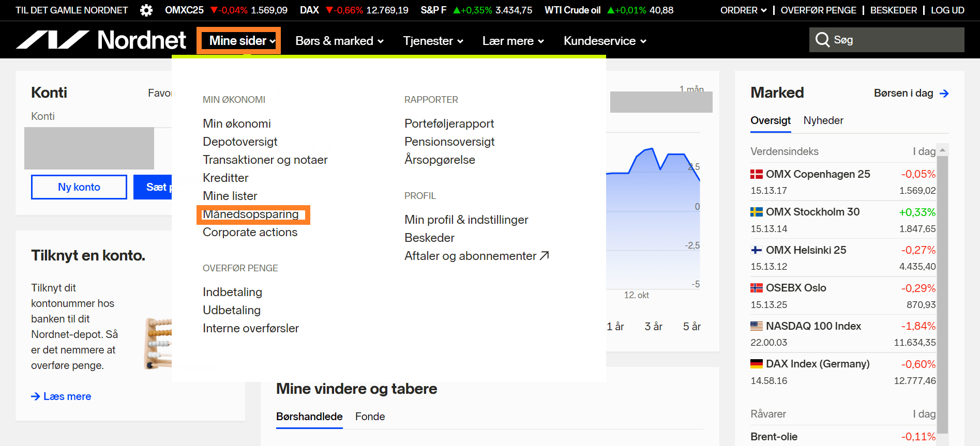The height and width of the screenshot is (446, 980).
Task: Click the Ny konto button
Action: [79, 187]
